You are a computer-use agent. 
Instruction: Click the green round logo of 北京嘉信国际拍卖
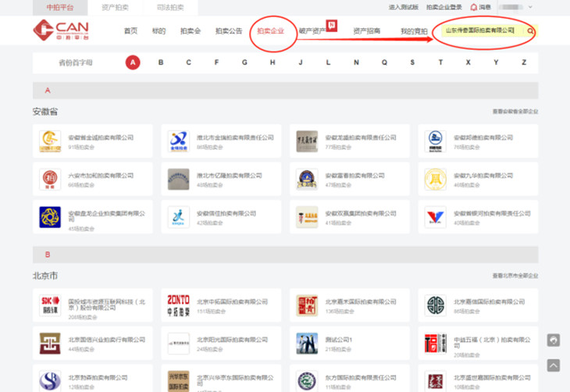(x=435, y=305)
